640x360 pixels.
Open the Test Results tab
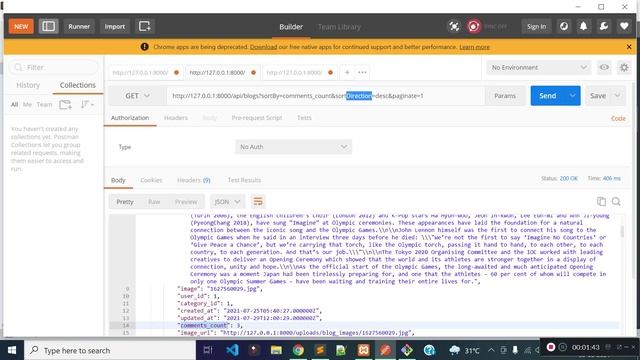point(244,180)
